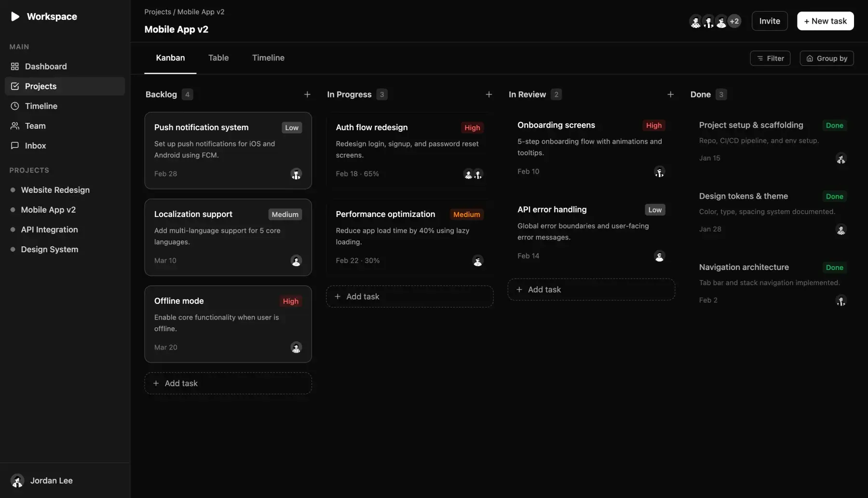Open the Inbox chat icon
This screenshot has height=498, width=868.
pos(15,146)
